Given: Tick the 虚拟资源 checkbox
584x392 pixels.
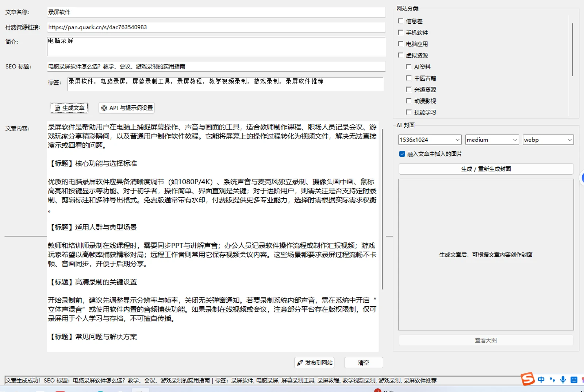Looking at the screenshot, I should [x=401, y=55].
